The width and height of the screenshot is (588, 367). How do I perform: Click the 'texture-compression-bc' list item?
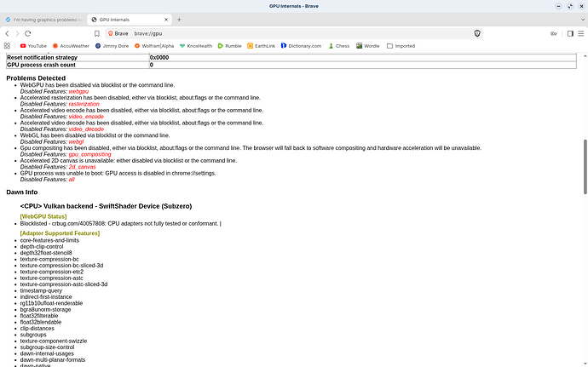49,259
